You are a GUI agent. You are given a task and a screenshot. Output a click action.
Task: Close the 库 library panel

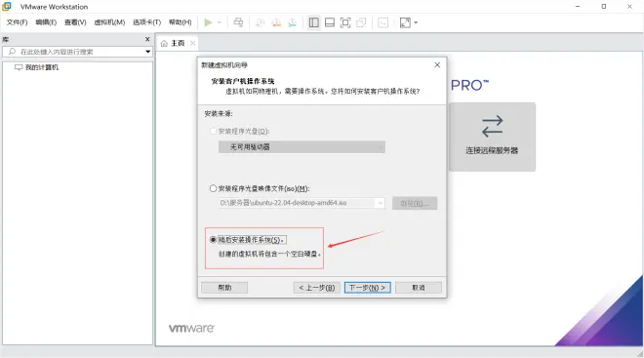click(x=147, y=39)
